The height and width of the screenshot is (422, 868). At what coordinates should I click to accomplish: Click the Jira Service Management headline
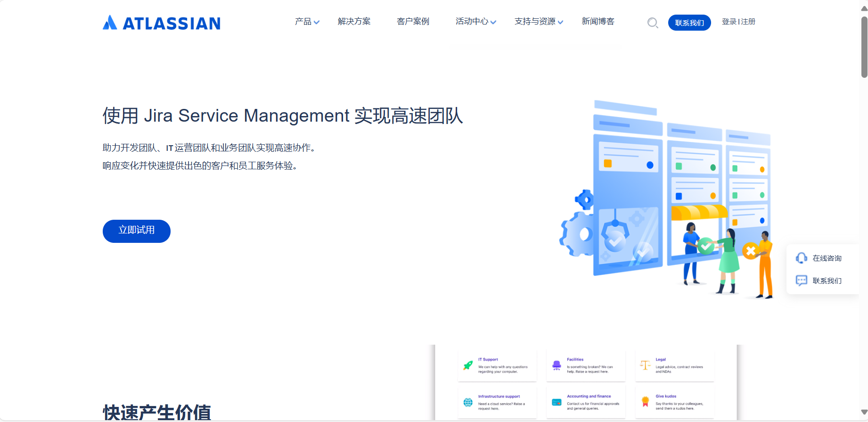pyautogui.click(x=283, y=116)
